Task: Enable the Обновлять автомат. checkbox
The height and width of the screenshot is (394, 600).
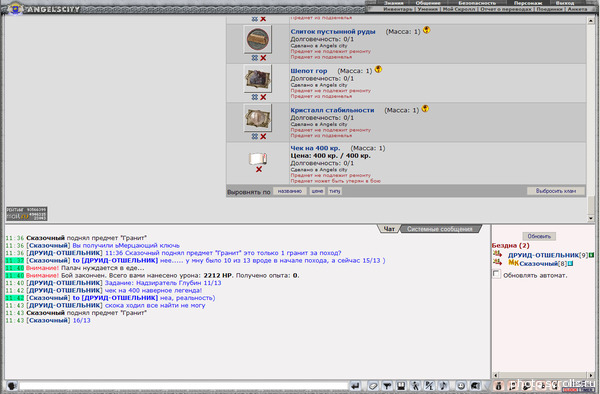Action: tap(496, 274)
